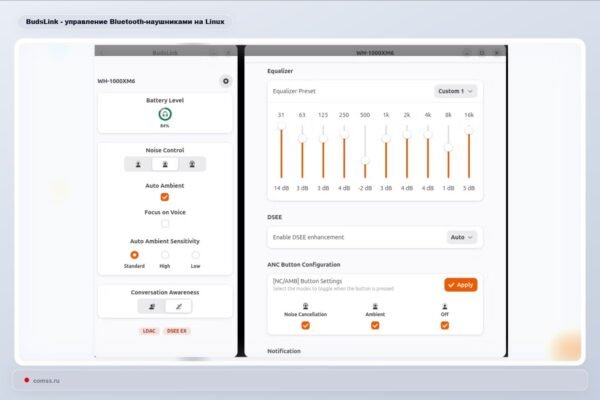Click the 4k equalizer slider
Screen dimensions: 600x400
tap(427, 151)
